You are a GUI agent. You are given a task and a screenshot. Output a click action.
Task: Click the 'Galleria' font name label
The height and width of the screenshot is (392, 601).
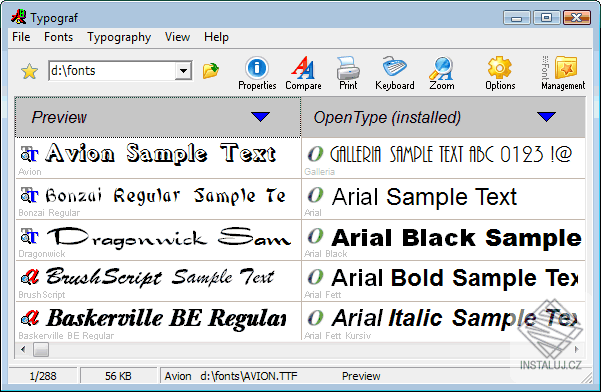coord(319,172)
